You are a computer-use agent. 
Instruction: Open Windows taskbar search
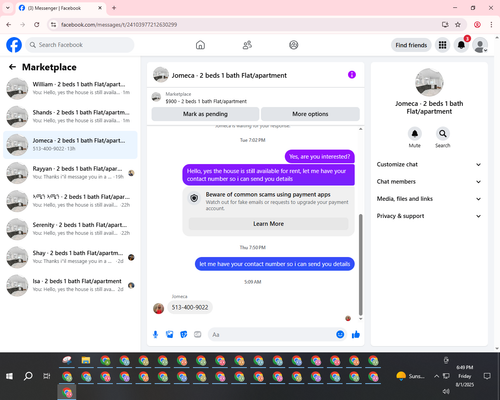tap(28, 376)
